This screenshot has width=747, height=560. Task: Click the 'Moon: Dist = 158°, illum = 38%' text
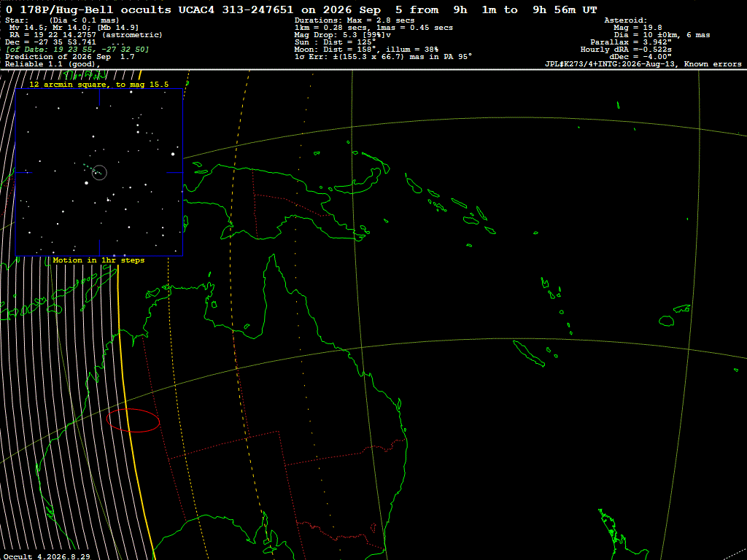[x=366, y=50]
